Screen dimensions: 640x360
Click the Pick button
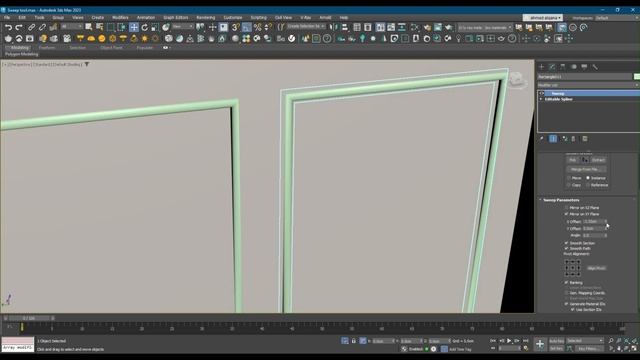(x=572, y=160)
